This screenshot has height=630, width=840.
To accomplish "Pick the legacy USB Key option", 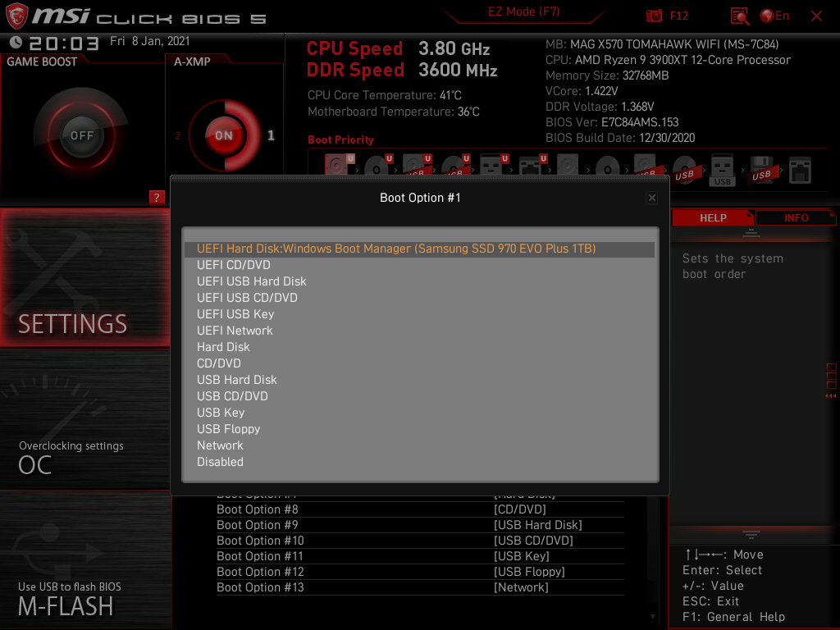I will [419, 413].
